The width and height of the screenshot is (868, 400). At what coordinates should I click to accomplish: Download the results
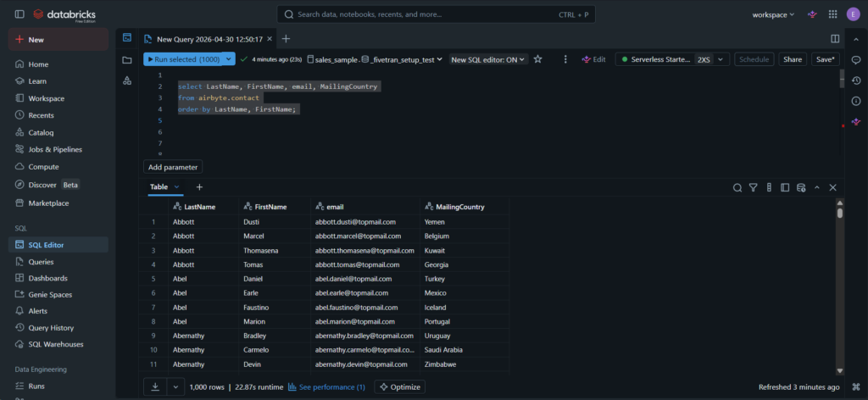155,386
